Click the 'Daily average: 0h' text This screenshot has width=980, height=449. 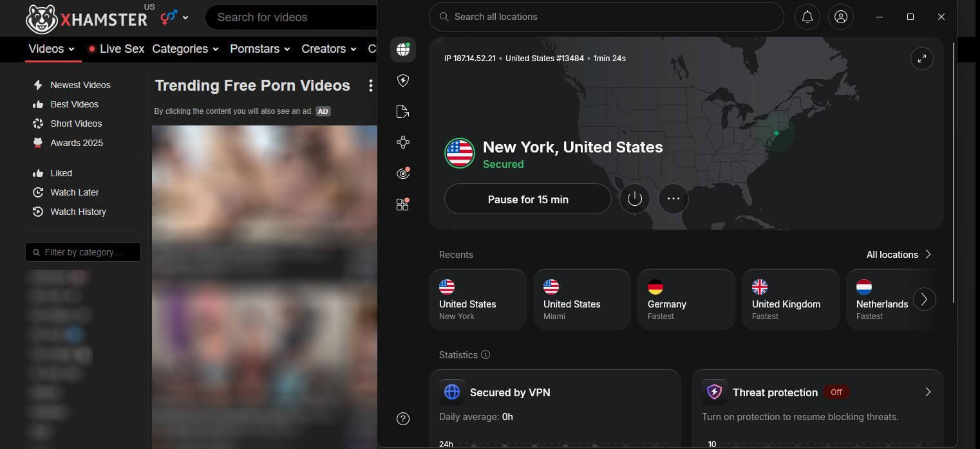click(x=476, y=417)
